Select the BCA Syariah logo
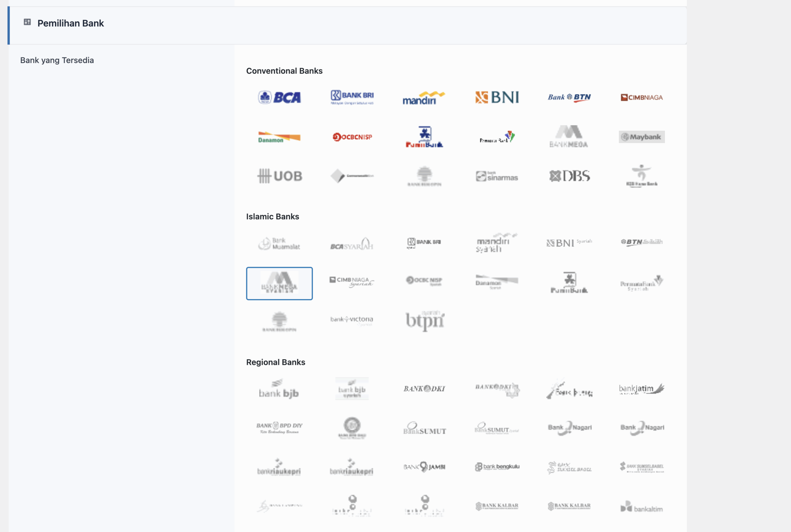This screenshot has width=791, height=532. [x=352, y=244]
